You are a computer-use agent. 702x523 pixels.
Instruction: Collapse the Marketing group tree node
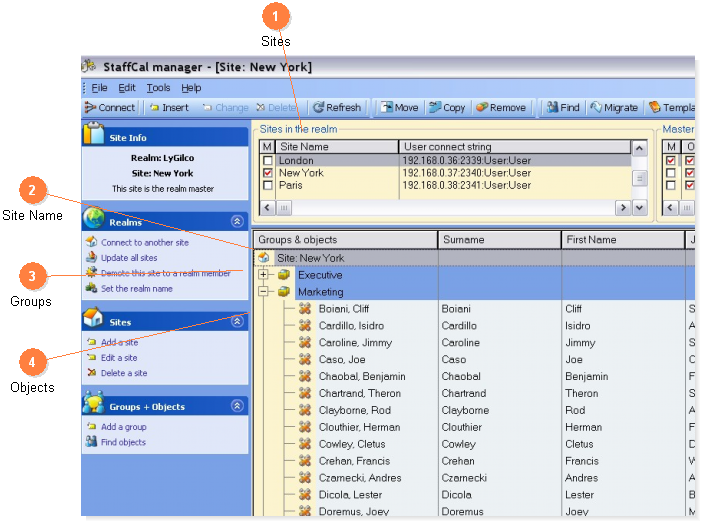tap(263, 292)
